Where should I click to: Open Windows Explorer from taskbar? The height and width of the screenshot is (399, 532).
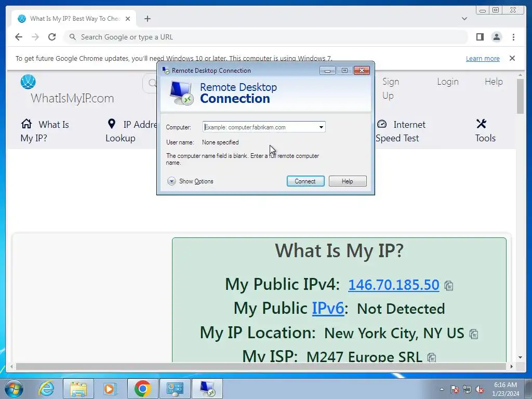point(78,389)
